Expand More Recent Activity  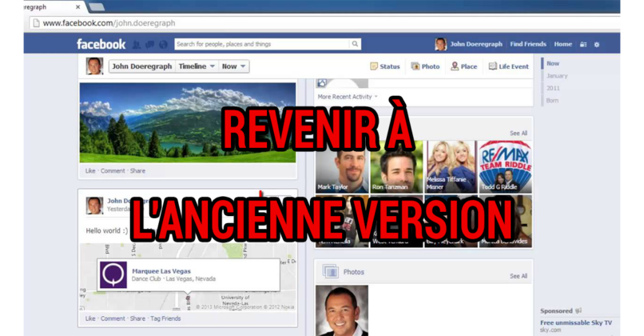point(348,97)
